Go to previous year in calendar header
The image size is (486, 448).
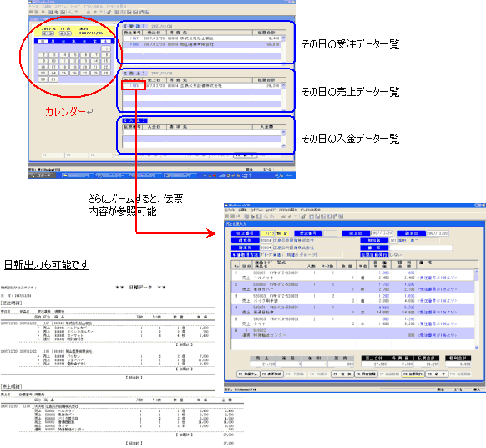click(44, 33)
